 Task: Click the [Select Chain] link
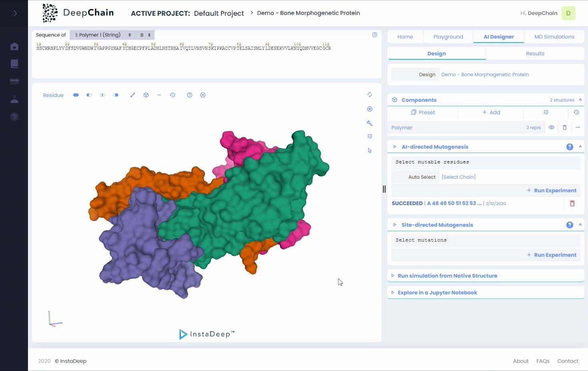[x=458, y=177]
